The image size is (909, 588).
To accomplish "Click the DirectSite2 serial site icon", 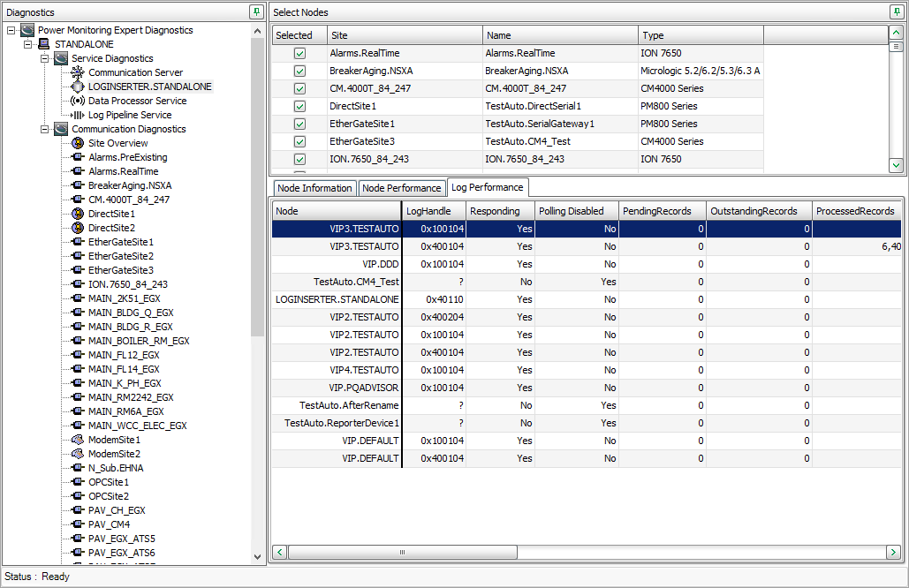I will pyautogui.click(x=78, y=228).
